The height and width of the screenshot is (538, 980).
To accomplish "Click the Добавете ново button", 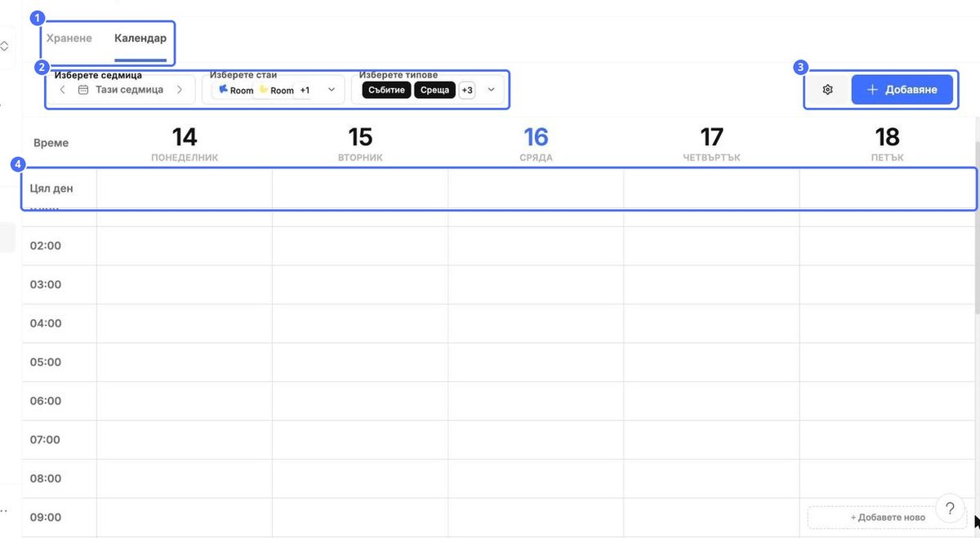I will (888, 517).
